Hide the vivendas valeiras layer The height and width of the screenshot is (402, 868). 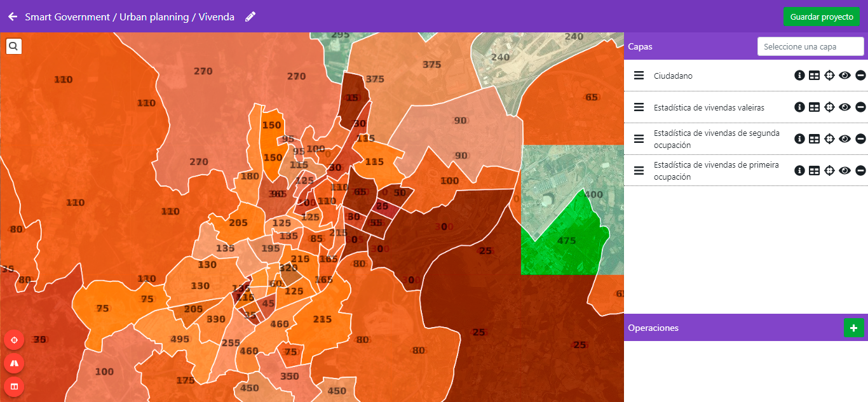coord(844,107)
